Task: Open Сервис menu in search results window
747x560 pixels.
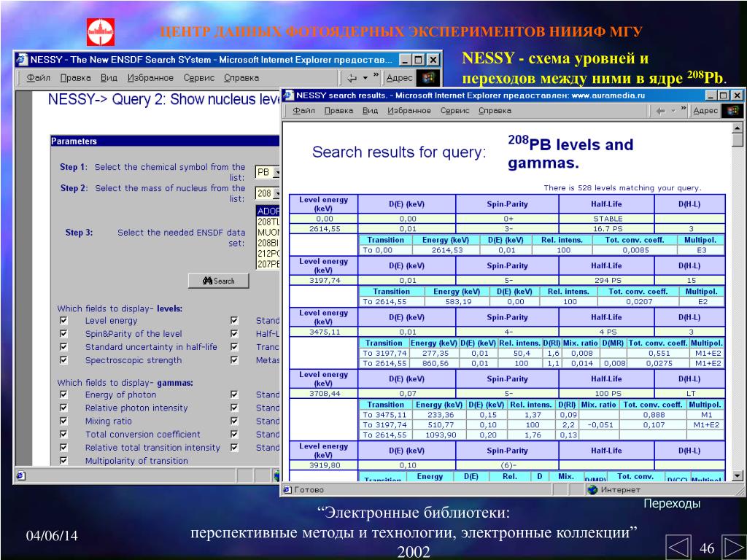Action: pos(454,111)
